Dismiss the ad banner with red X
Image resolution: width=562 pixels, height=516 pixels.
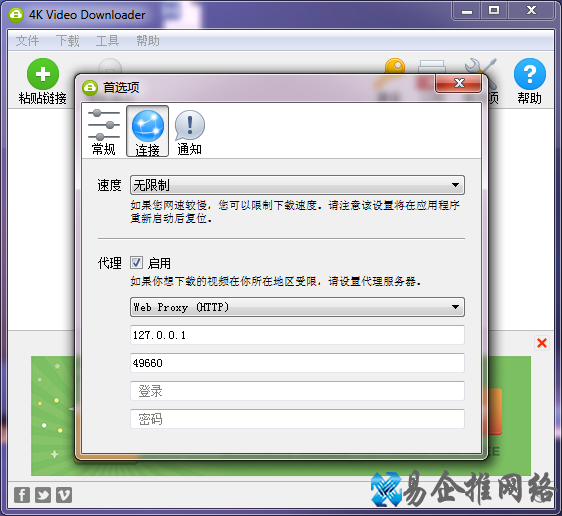coord(542,343)
